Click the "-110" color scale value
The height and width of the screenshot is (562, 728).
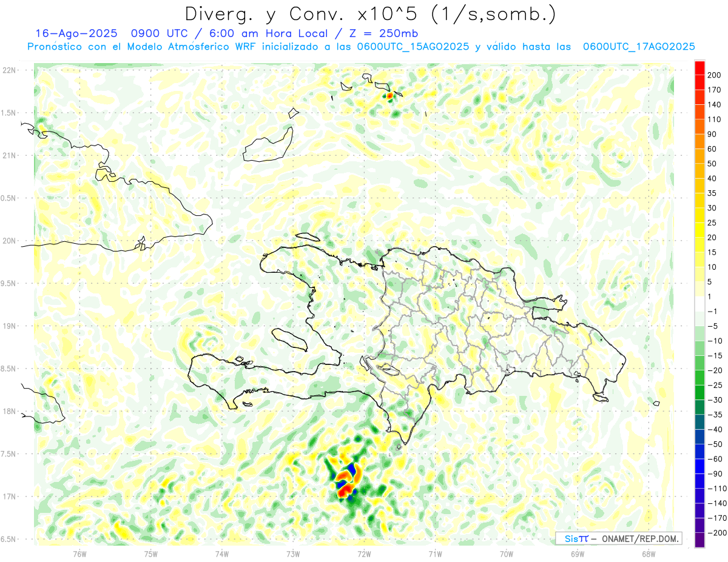pos(717,489)
